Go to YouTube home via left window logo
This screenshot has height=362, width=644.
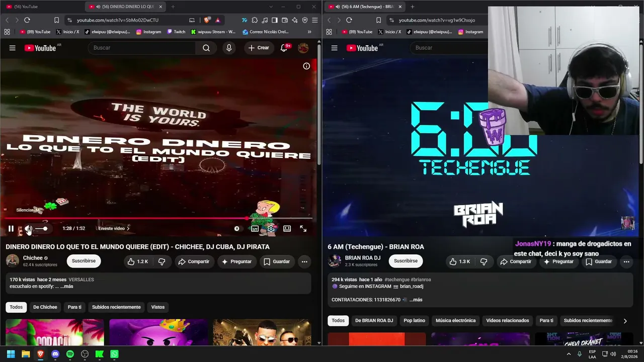40,48
